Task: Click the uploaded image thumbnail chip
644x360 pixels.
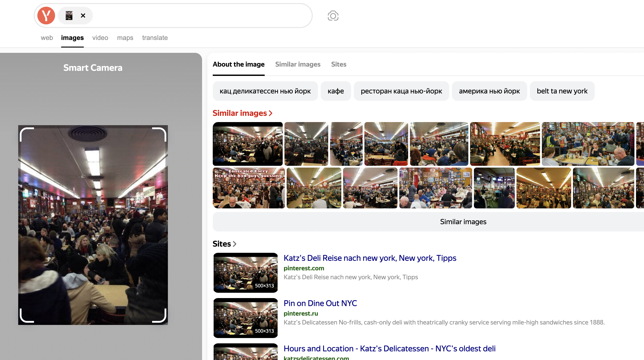Action: click(x=69, y=16)
